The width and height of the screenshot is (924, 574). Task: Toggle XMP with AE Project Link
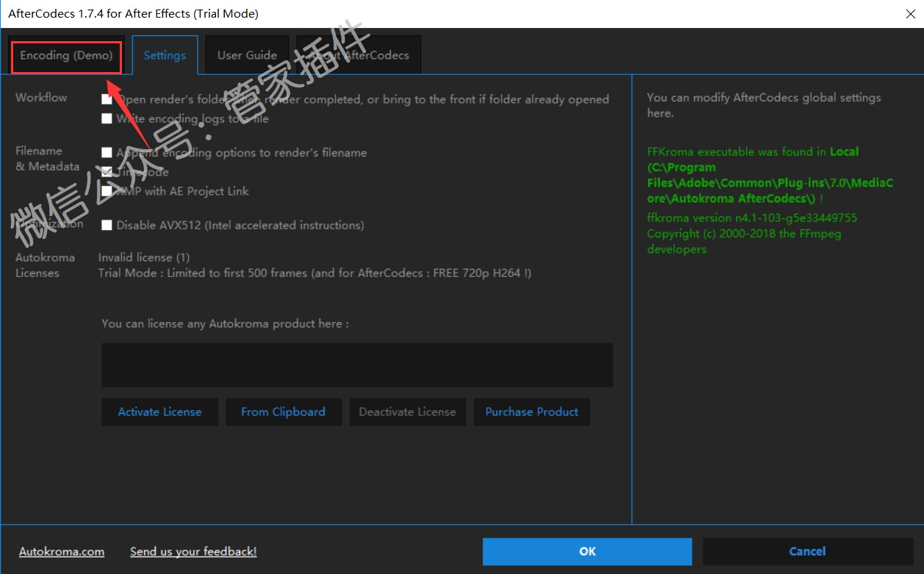(107, 191)
